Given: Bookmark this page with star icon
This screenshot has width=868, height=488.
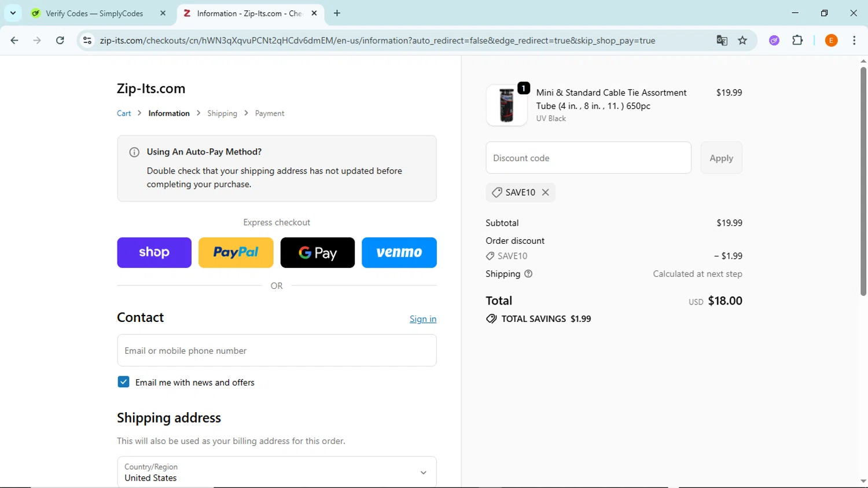Looking at the screenshot, I should [x=742, y=41].
